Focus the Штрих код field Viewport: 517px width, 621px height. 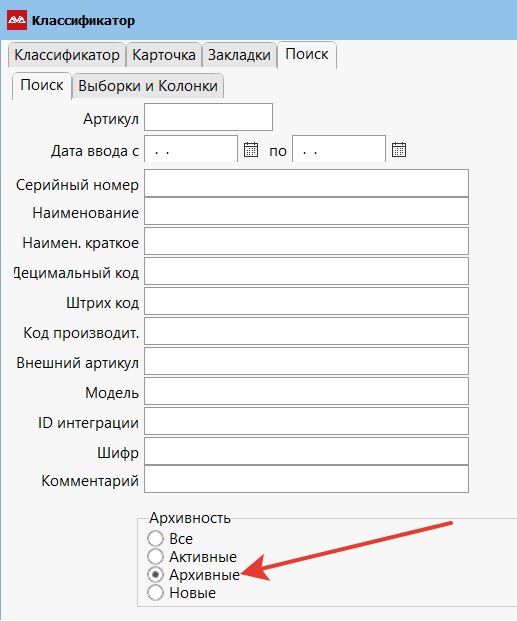(306, 301)
